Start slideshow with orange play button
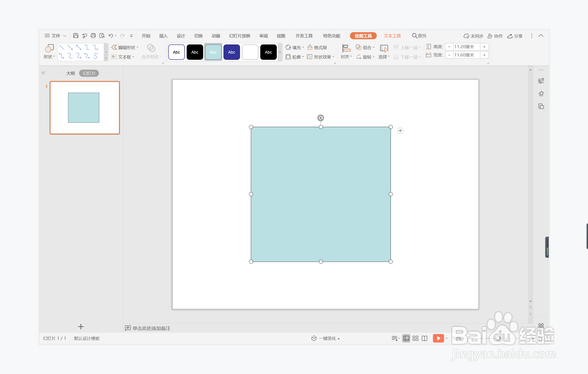Screen dimensions: 588x374 tap(438, 338)
